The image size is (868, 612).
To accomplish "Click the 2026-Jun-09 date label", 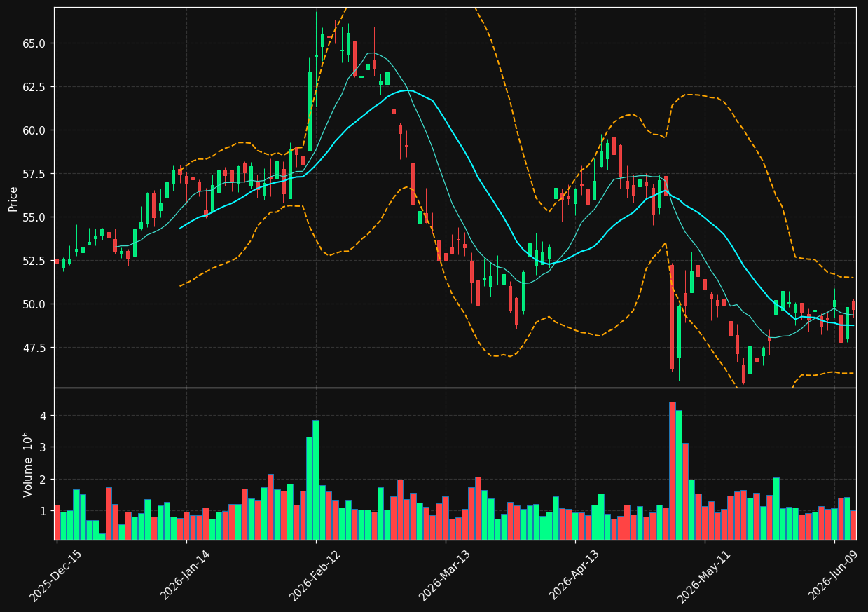I will [x=833, y=575].
